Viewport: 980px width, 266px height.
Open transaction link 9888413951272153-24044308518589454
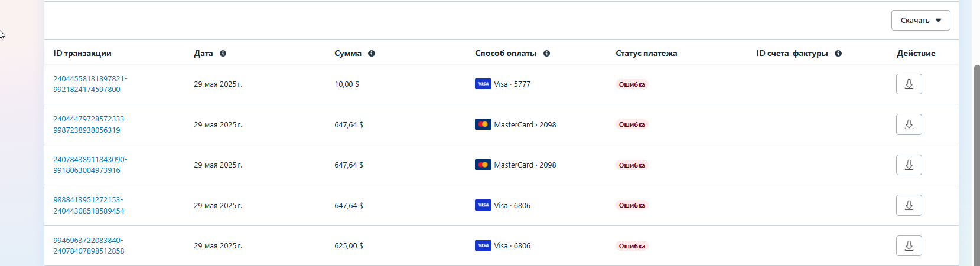point(89,205)
